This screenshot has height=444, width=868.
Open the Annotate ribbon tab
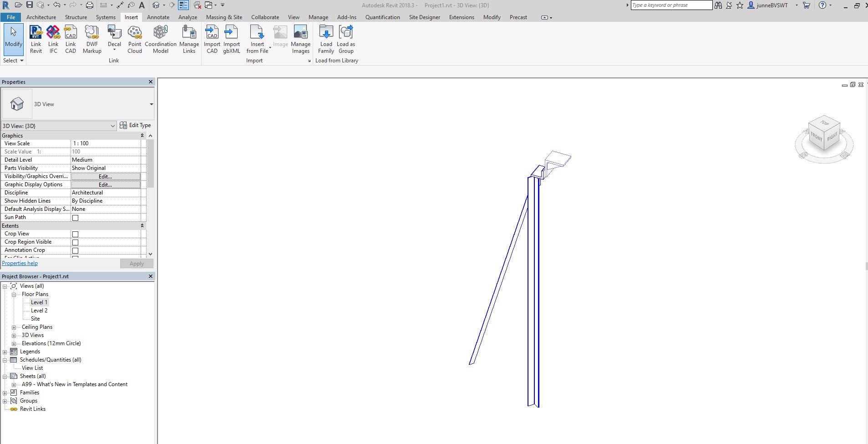pos(158,17)
